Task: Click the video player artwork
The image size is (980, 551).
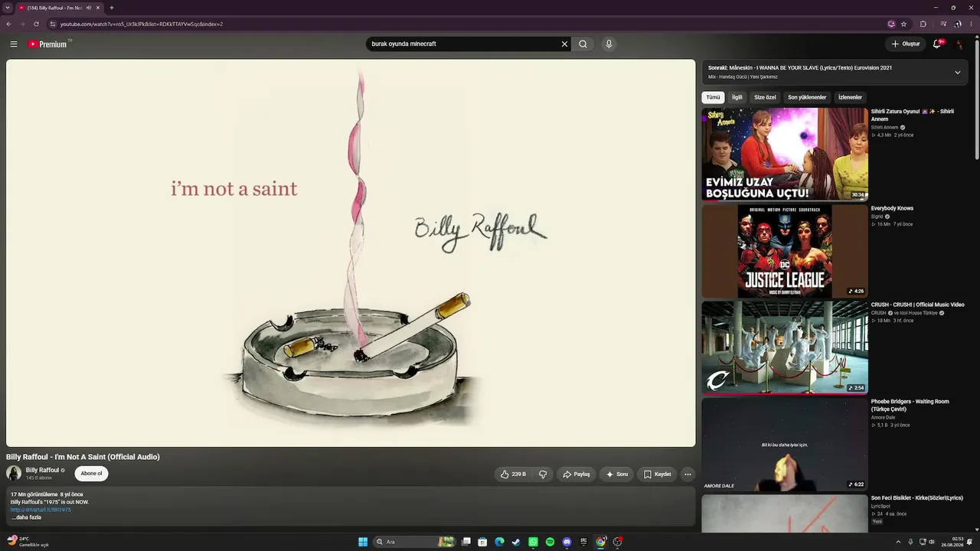Action: coord(351,253)
